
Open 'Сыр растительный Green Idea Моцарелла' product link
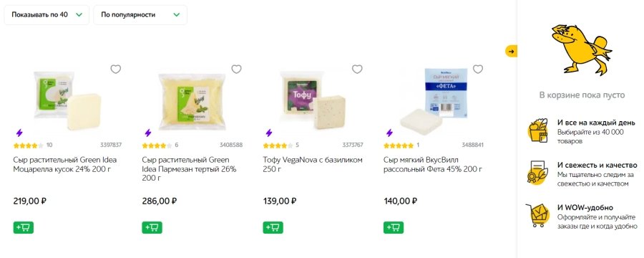point(65,165)
